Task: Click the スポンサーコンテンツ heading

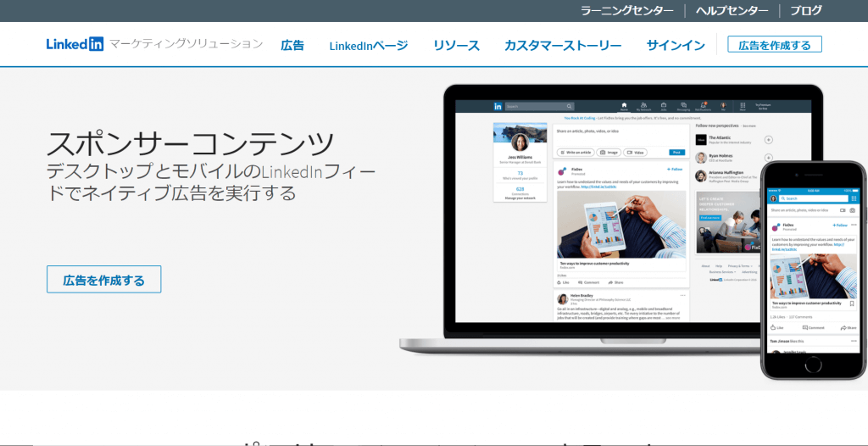Action: (x=191, y=143)
